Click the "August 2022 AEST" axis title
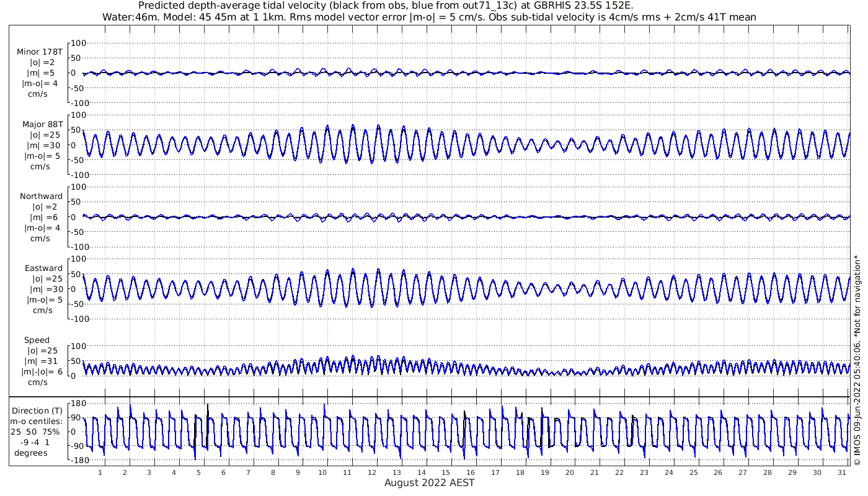This screenshot has width=868, height=496. [430, 482]
